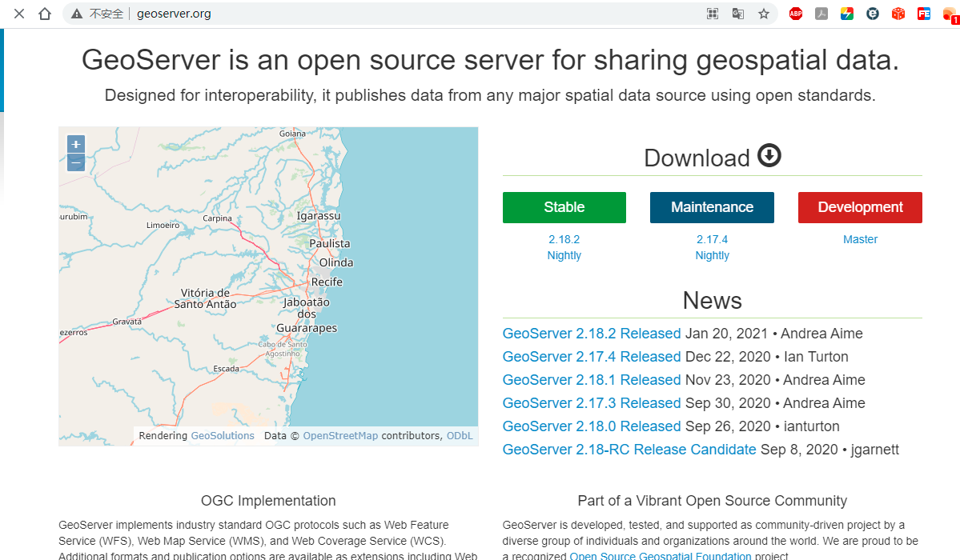Click the Download arrow circle icon
This screenshot has width=960, height=560.
pyautogui.click(x=769, y=155)
